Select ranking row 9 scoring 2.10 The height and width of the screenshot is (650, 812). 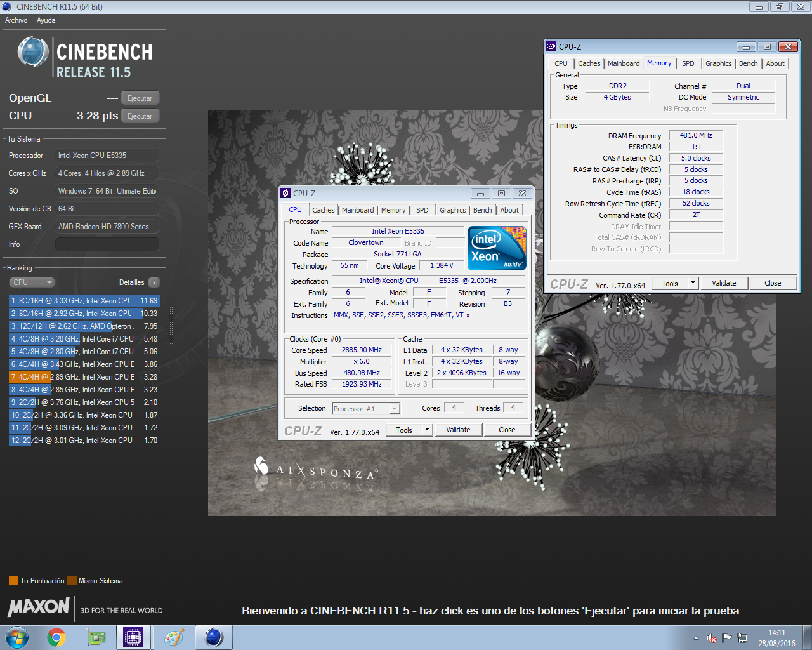(84, 402)
